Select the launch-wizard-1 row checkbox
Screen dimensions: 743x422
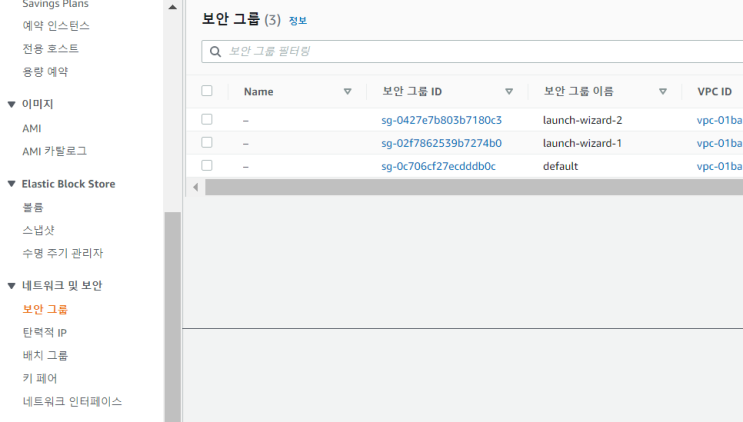coord(207,143)
